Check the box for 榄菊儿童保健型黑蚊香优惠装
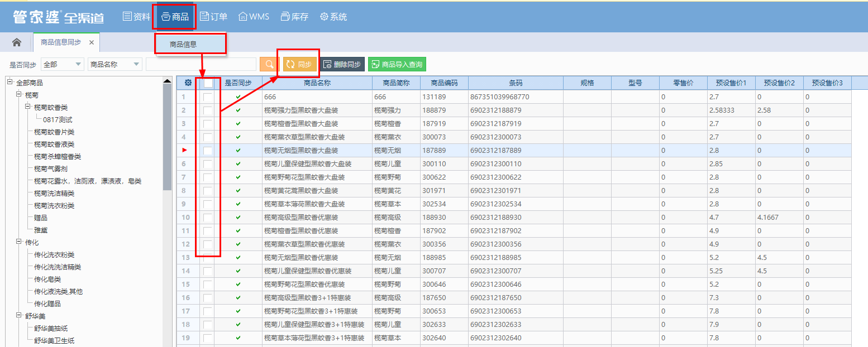 [208, 271]
